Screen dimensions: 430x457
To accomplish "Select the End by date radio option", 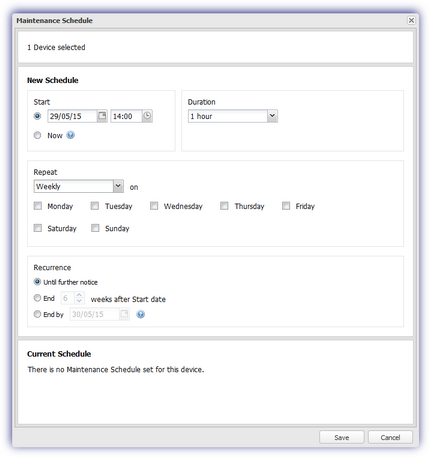I will (x=37, y=314).
